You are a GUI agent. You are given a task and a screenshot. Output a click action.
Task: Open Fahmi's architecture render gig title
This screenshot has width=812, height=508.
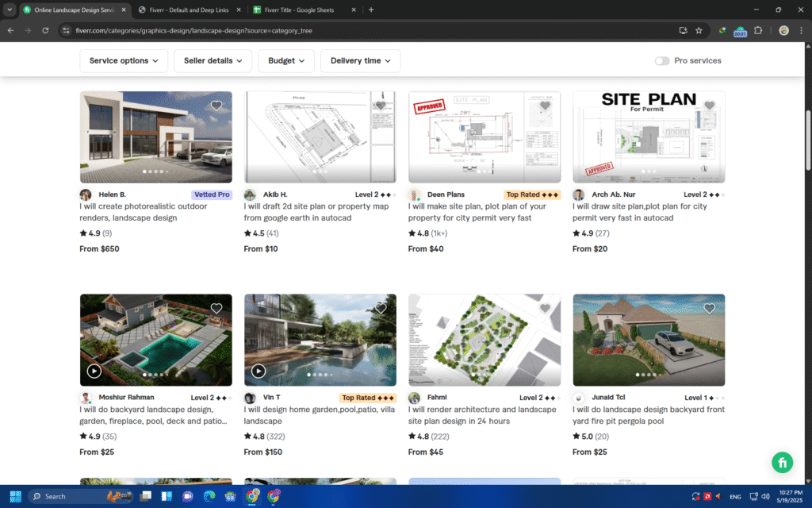tap(482, 415)
